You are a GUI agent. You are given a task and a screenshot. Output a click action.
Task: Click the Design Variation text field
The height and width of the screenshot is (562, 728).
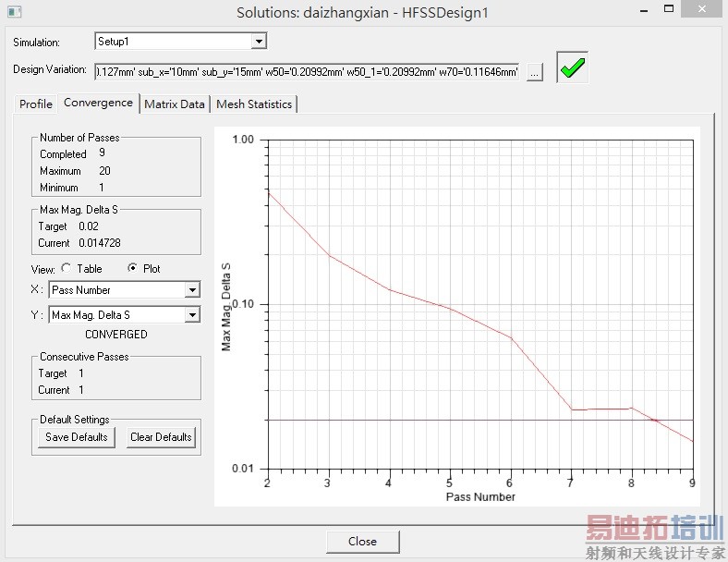307,72
